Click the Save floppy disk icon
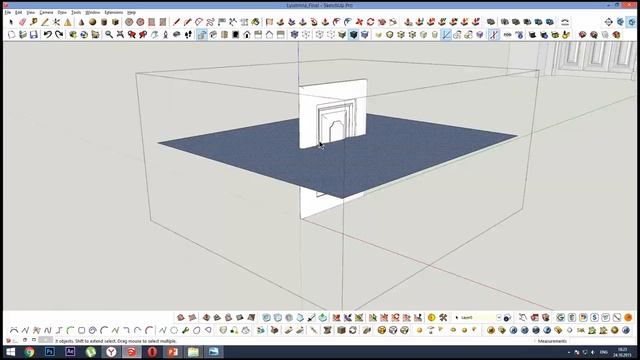 (x=33, y=35)
